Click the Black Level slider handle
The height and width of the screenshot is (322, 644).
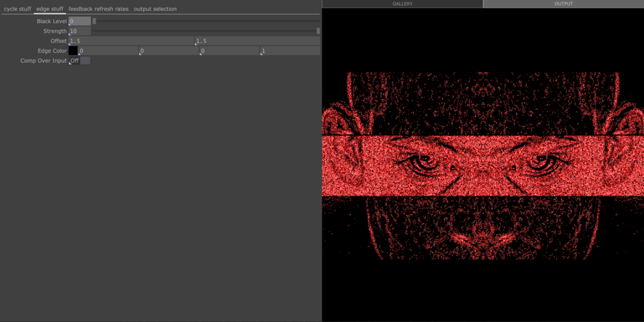point(94,21)
